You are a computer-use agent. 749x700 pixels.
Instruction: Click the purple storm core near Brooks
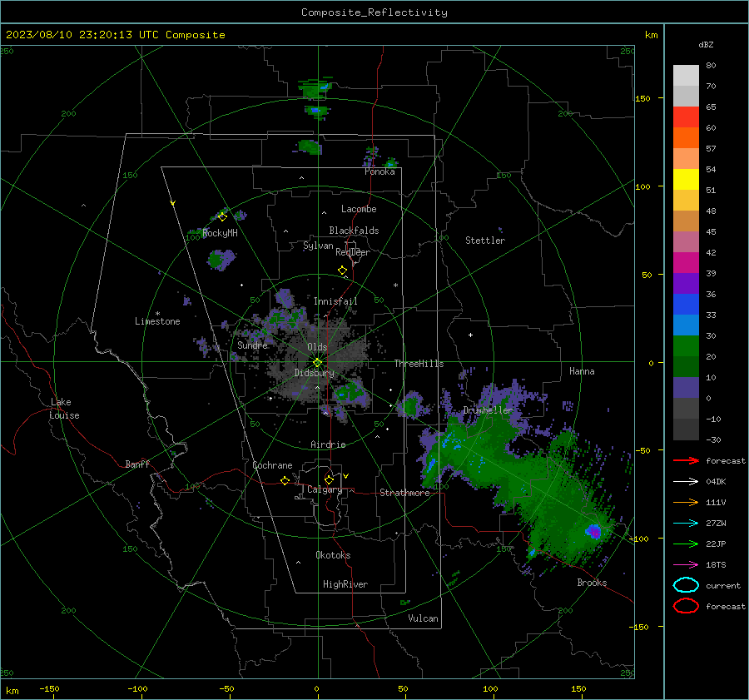(593, 531)
